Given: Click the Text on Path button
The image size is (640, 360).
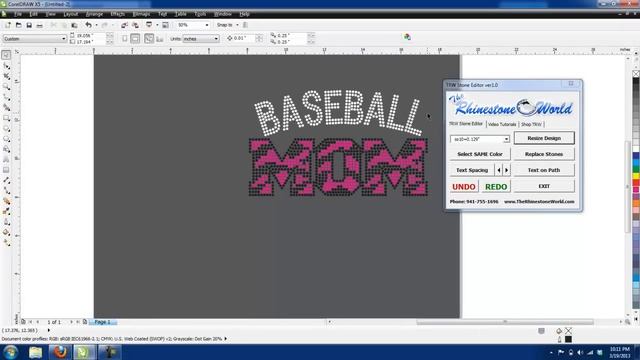Looking at the screenshot, I should pyautogui.click(x=544, y=170).
